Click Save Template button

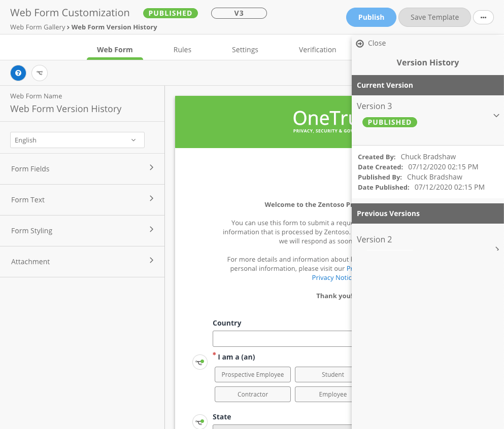[x=434, y=17]
